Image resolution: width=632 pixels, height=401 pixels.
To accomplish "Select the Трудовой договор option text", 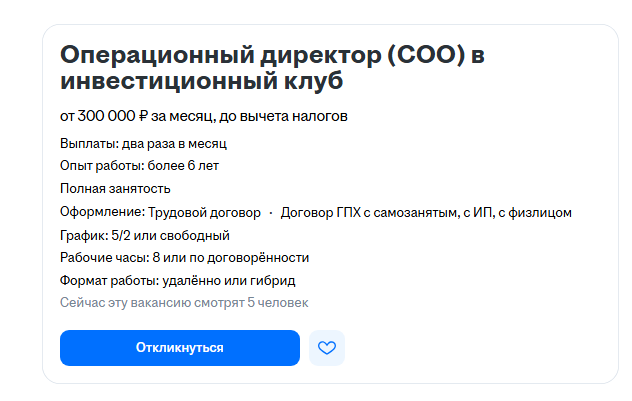I will point(204,212).
